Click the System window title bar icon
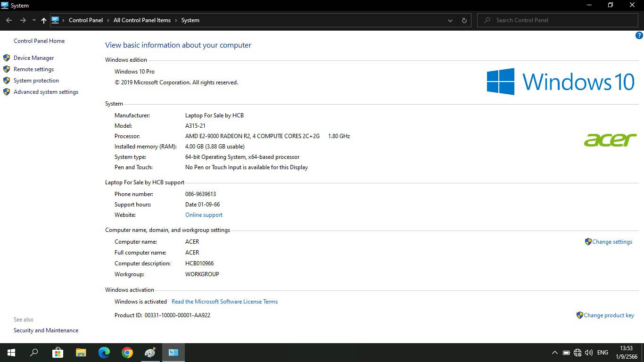The image size is (644, 362). click(5, 5)
